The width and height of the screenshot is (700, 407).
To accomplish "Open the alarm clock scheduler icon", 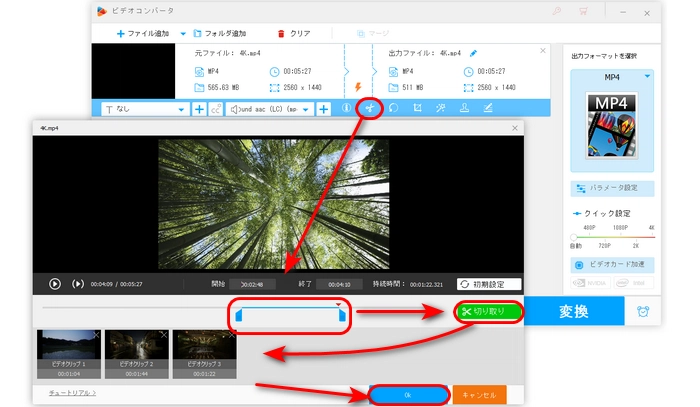I will coord(642,311).
